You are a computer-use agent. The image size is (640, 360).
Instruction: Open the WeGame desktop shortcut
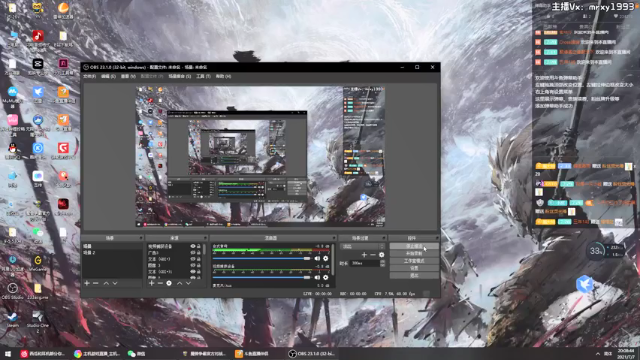(38, 262)
